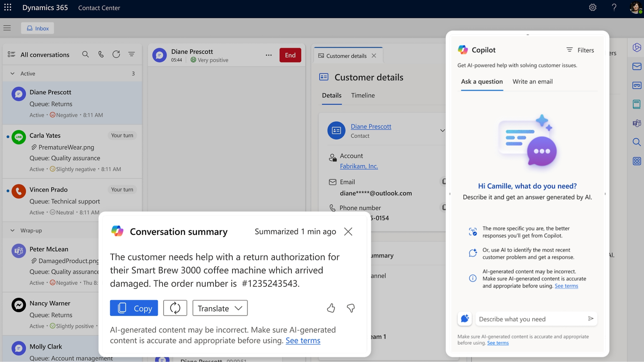644x362 pixels.
Task: Switch to the Timeline tab
Action: coord(363,95)
